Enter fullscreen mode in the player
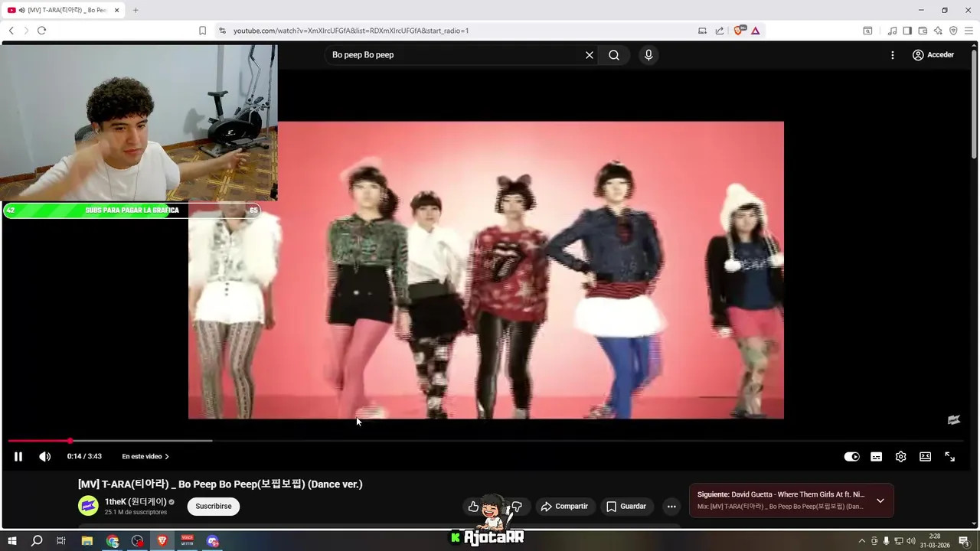 tap(949, 457)
